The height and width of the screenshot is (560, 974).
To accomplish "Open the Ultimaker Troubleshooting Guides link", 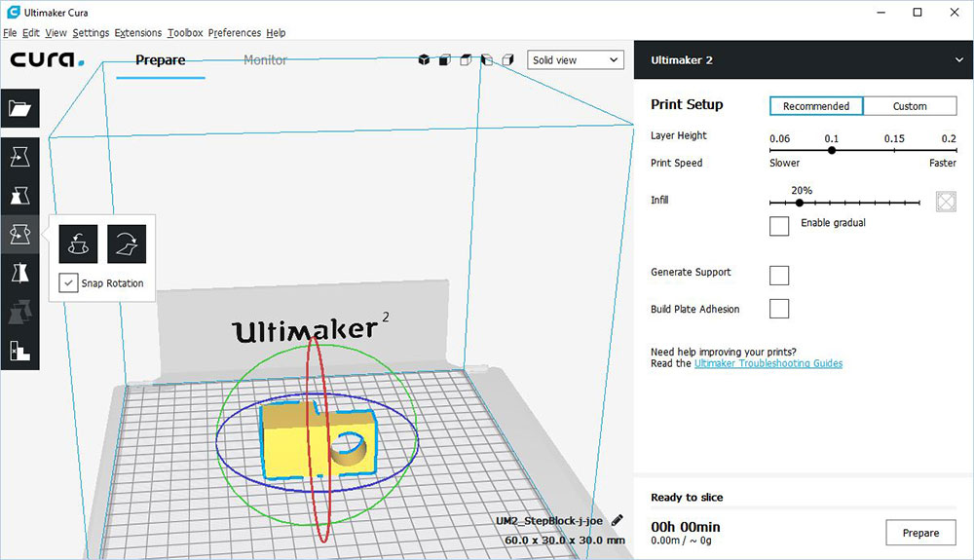I will pos(768,363).
